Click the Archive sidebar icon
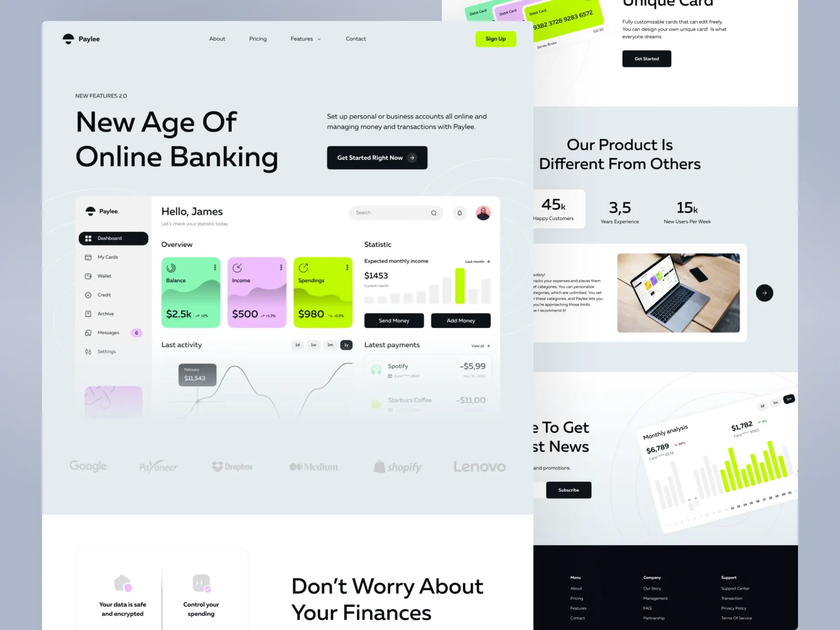The height and width of the screenshot is (630, 840). [88, 314]
